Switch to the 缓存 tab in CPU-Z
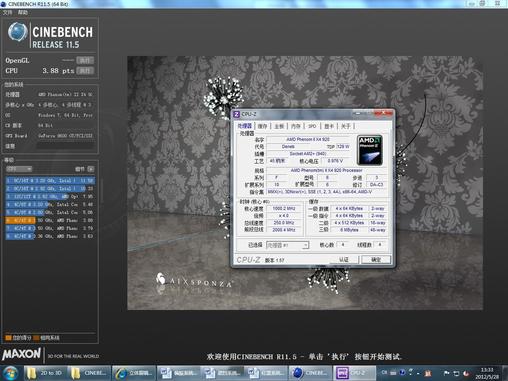 tap(262, 126)
